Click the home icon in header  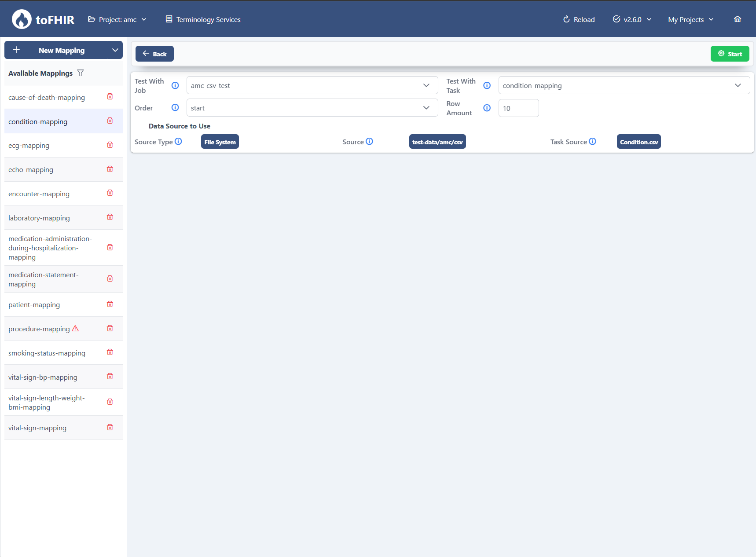pos(738,19)
